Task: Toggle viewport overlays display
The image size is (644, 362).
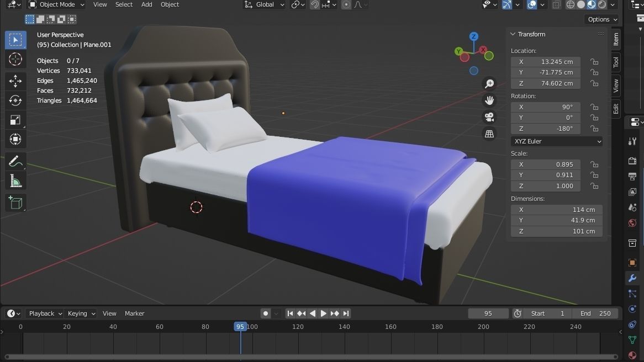Action: click(x=531, y=4)
